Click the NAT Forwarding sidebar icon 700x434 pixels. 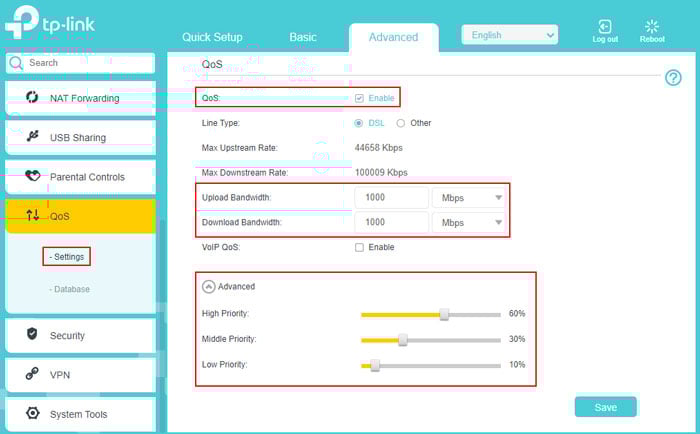click(x=32, y=97)
